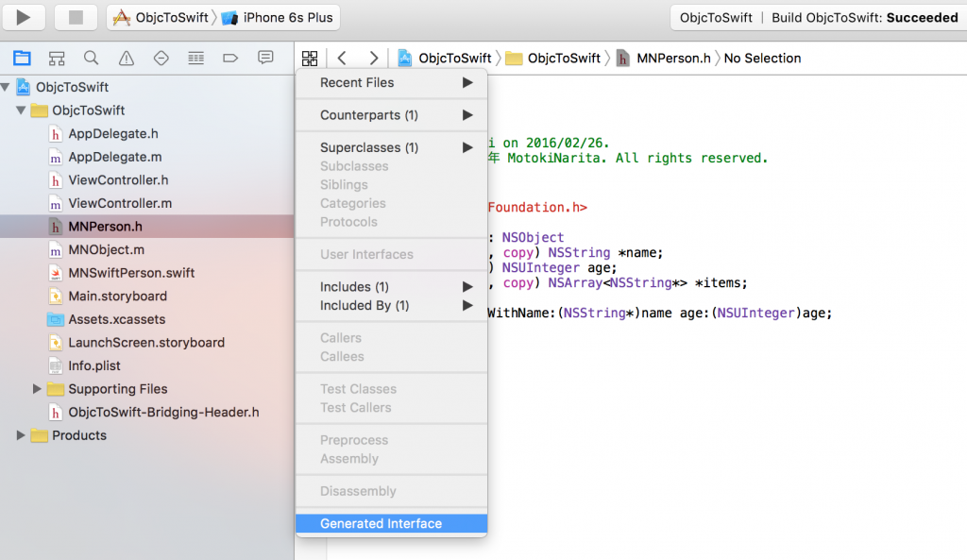Open the Debug navigator icon
967x560 pixels.
195,58
